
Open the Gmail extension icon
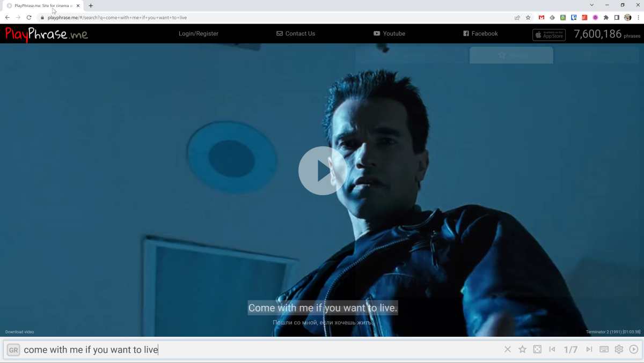(x=541, y=17)
